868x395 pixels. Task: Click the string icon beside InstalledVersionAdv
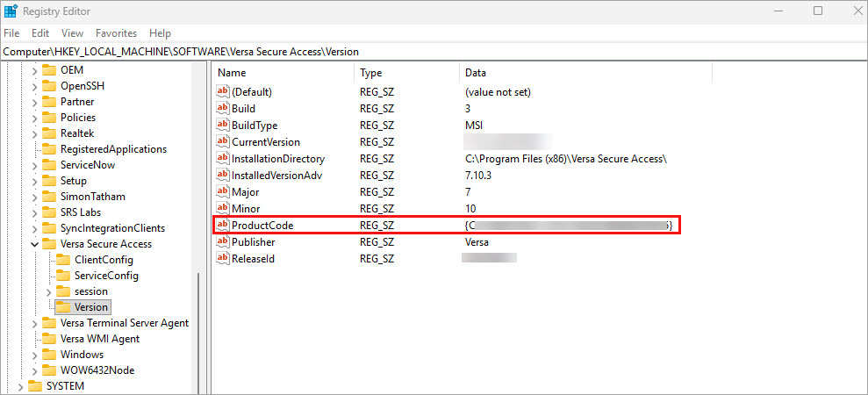[x=223, y=176]
